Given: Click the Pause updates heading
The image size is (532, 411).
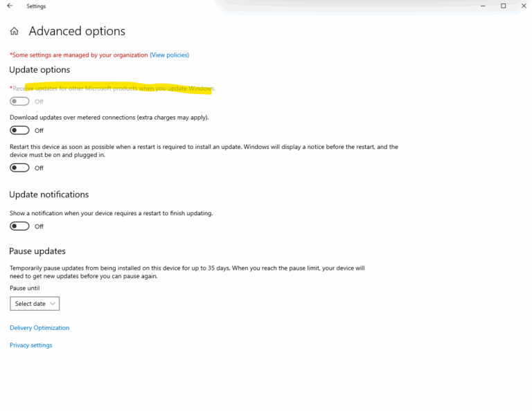Looking at the screenshot, I should (x=37, y=251).
